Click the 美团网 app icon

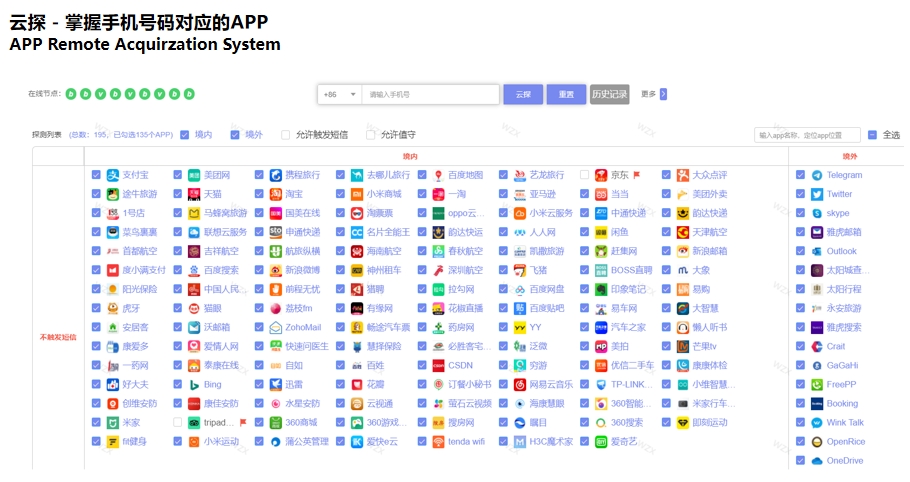tap(194, 175)
